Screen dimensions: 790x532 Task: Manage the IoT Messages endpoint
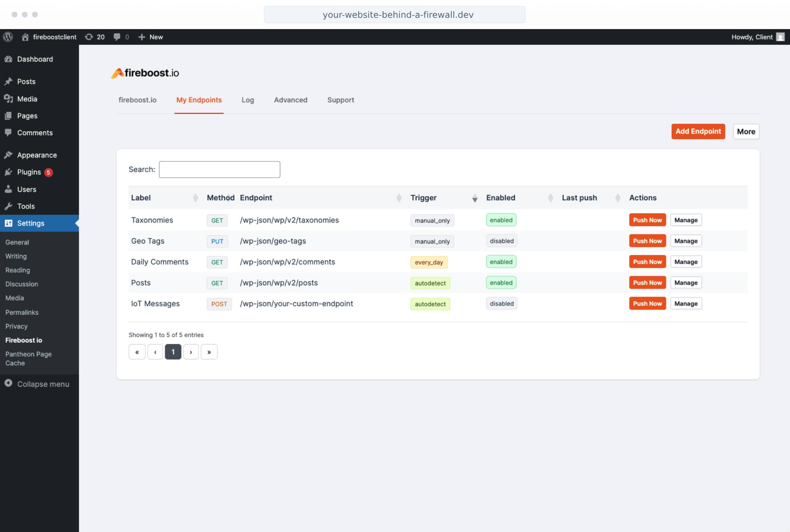[686, 303]
